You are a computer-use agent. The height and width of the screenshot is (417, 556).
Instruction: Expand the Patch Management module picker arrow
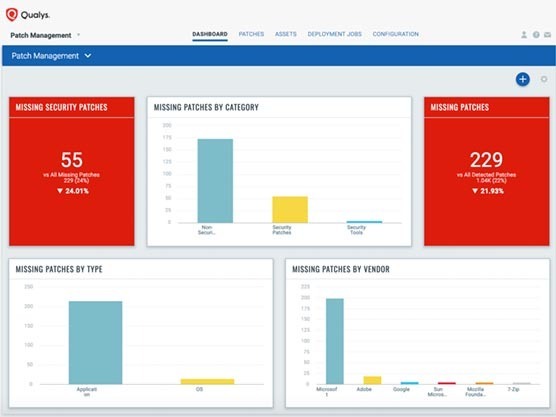pos(78,35)
